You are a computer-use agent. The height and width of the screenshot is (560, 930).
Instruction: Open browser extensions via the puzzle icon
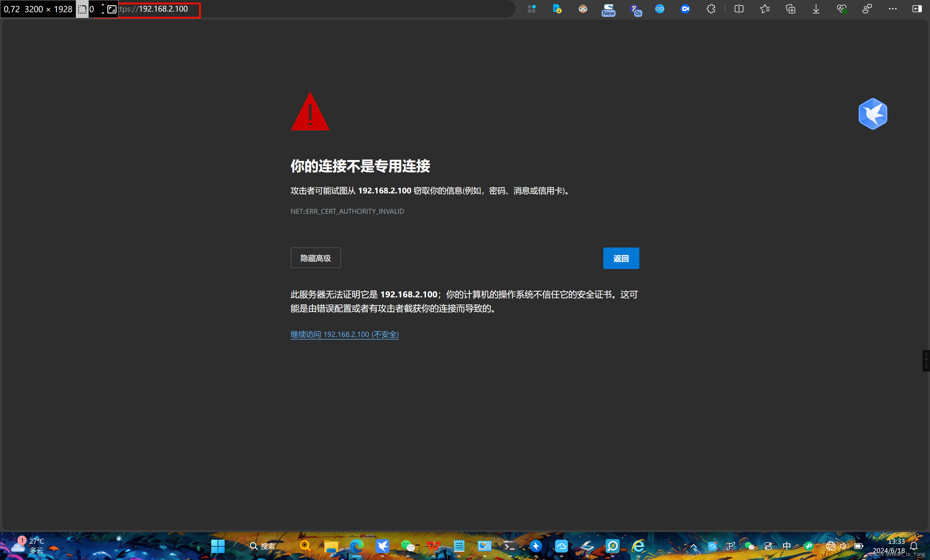click(711, 9)
